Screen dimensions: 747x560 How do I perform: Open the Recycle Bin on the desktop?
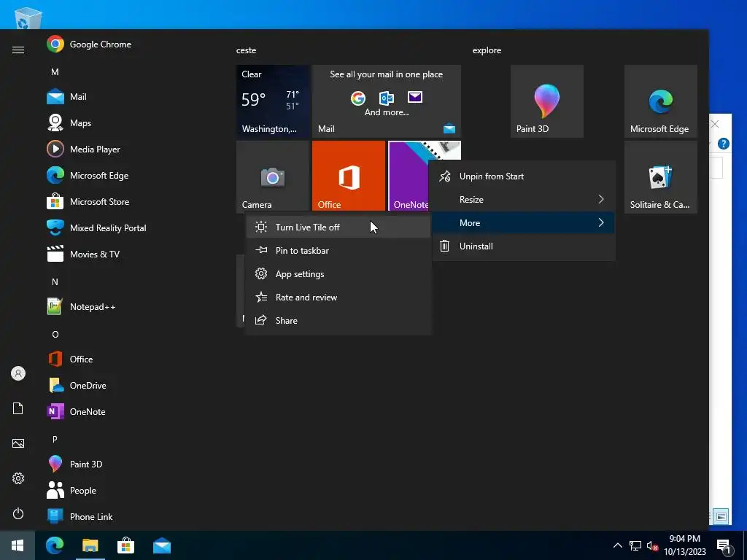pyautogui.click(x=28, y=18)
